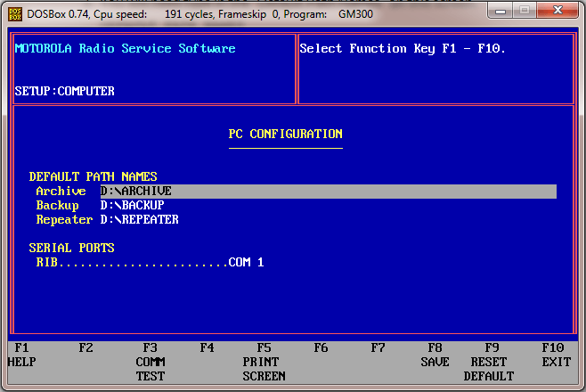Click the F10 EXIT function label
This screenshot has width=586, height=392.
click(556, 355)
